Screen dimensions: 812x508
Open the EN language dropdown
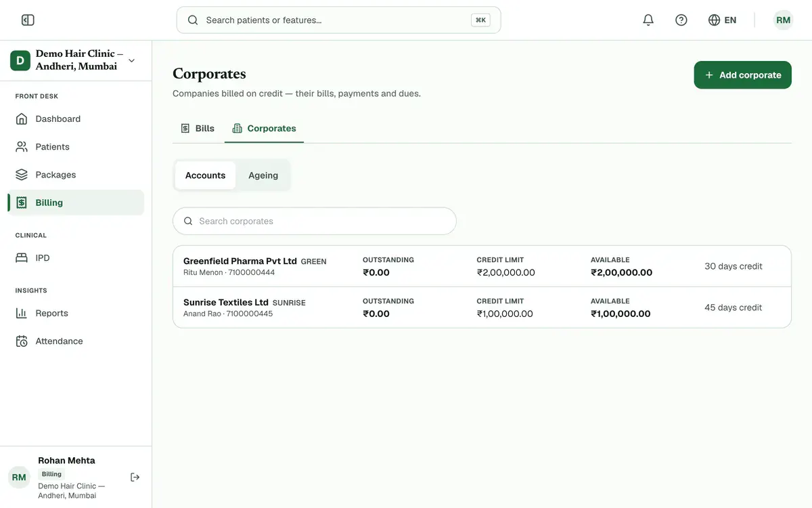pyautogui.click(x=722, y=20)
